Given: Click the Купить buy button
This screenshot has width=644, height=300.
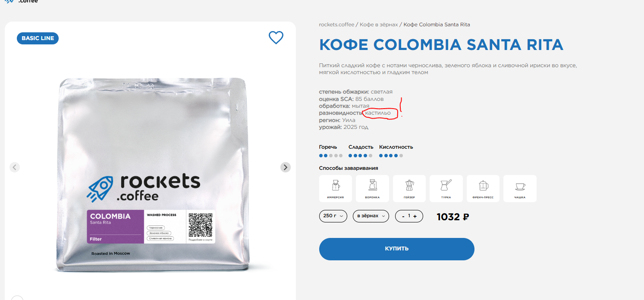Looking at the screenshot, I should 397,249.
